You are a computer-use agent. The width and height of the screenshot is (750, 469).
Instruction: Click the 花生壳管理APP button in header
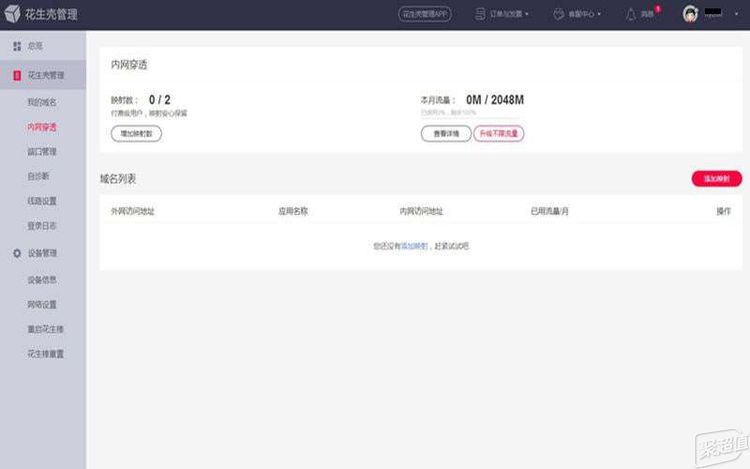click(x=425, y=14)
